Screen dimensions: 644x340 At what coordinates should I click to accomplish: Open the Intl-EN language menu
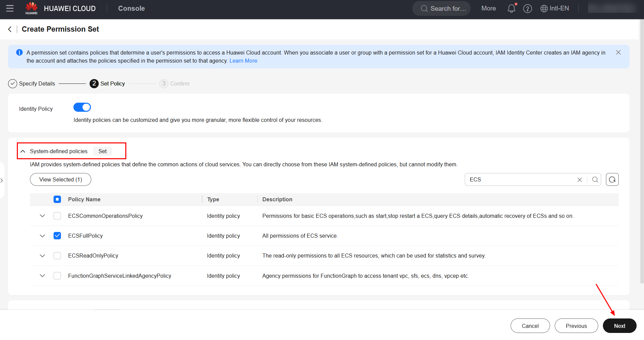pyautogui.click(x=555, y=8)
